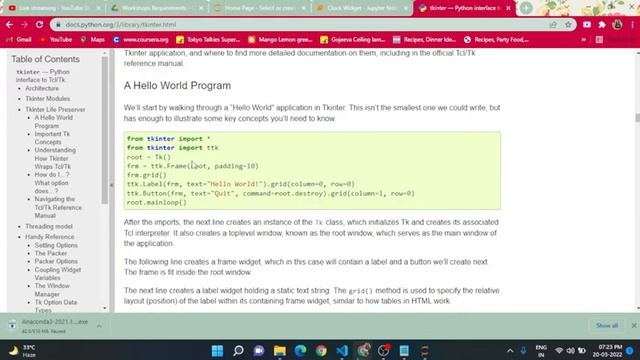Open File Explorer from the taskbar

(x=280, y=351)
